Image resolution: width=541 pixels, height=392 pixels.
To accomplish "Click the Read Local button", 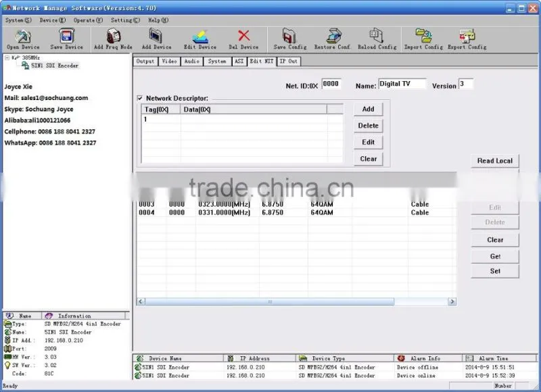I will (495, 161).
